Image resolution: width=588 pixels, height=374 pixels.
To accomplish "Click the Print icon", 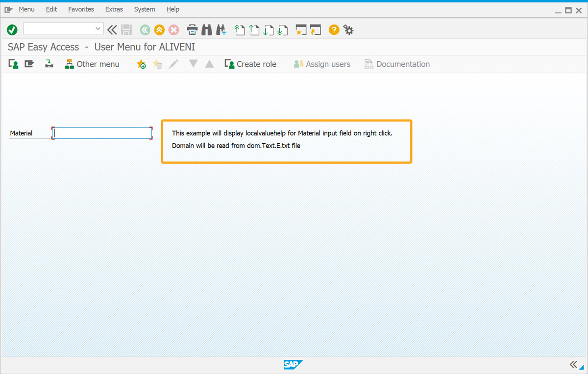I will tap(193, 30).
